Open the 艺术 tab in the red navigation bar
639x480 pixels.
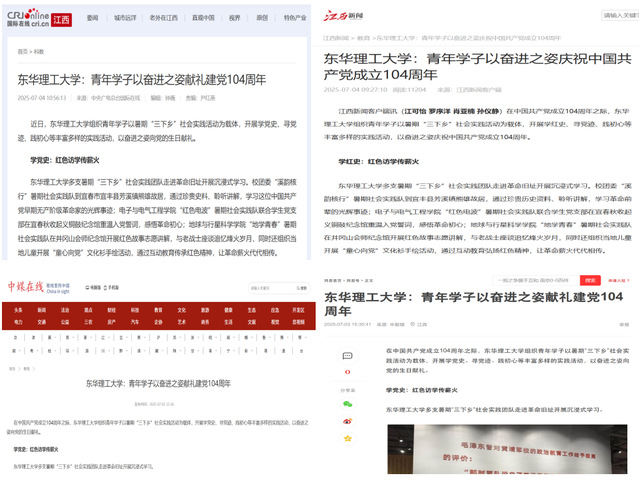click(181, 322)
